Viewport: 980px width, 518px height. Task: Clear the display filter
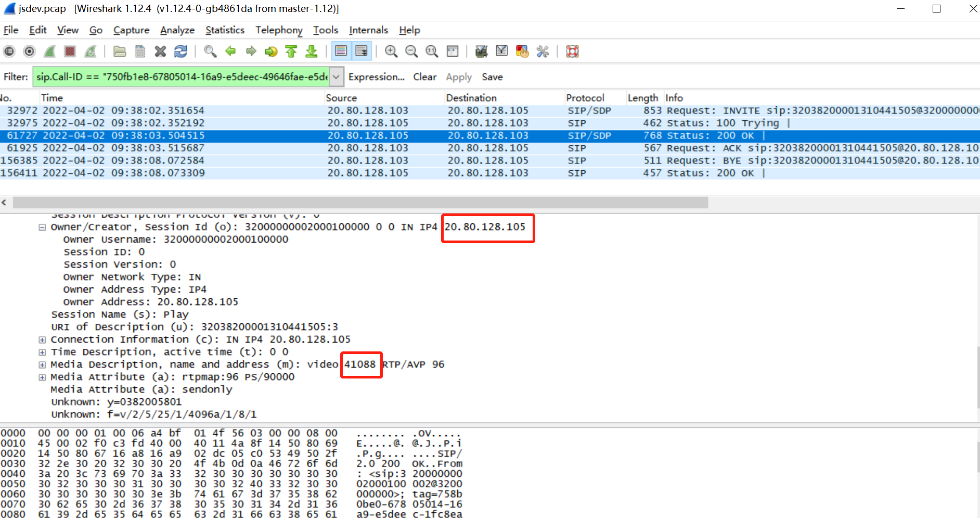pyautogui.click(x=424, y=77)
